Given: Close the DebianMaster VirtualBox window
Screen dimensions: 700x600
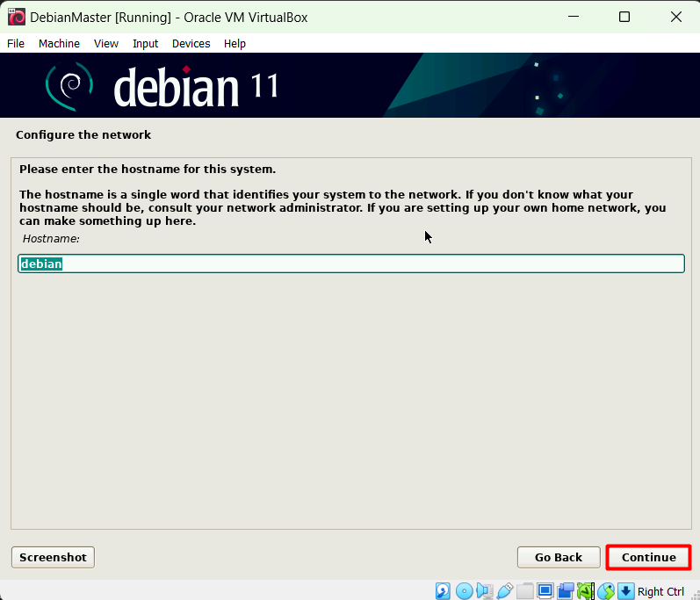Looking at the screenshot, I should 676,17.
